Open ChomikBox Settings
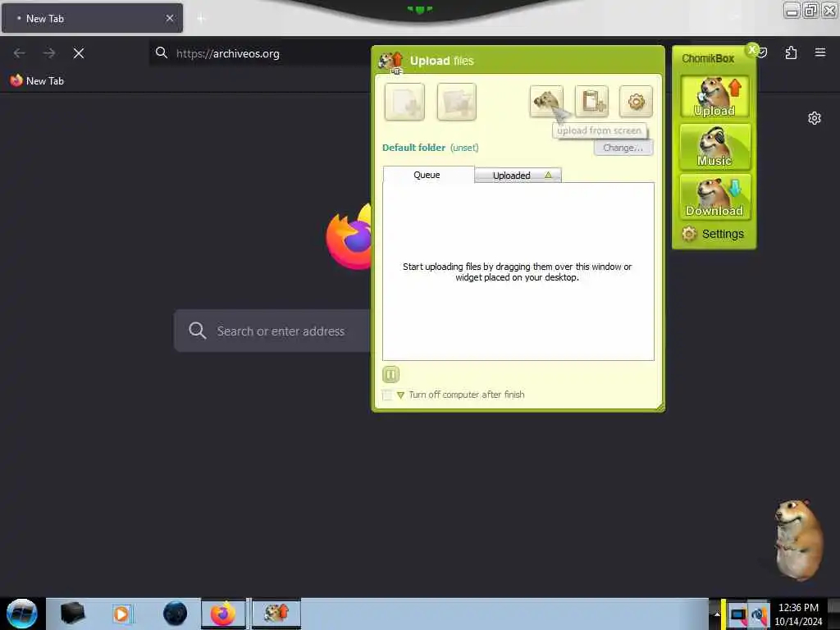 [x=713, y=234]
